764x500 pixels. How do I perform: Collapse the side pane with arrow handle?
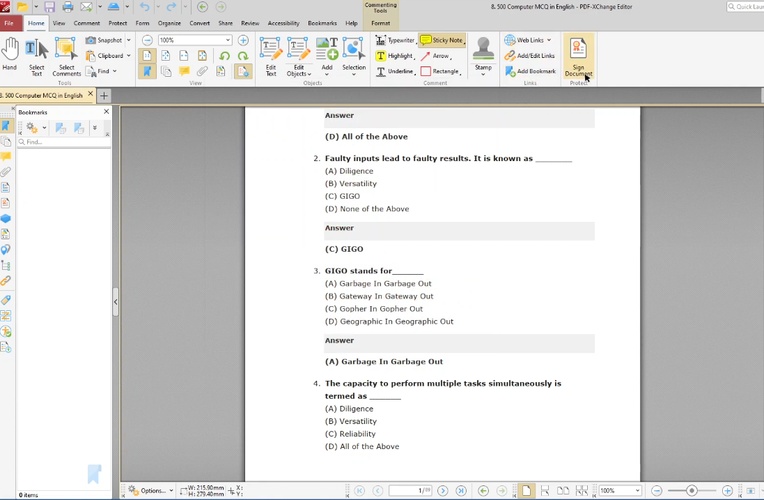115,302
